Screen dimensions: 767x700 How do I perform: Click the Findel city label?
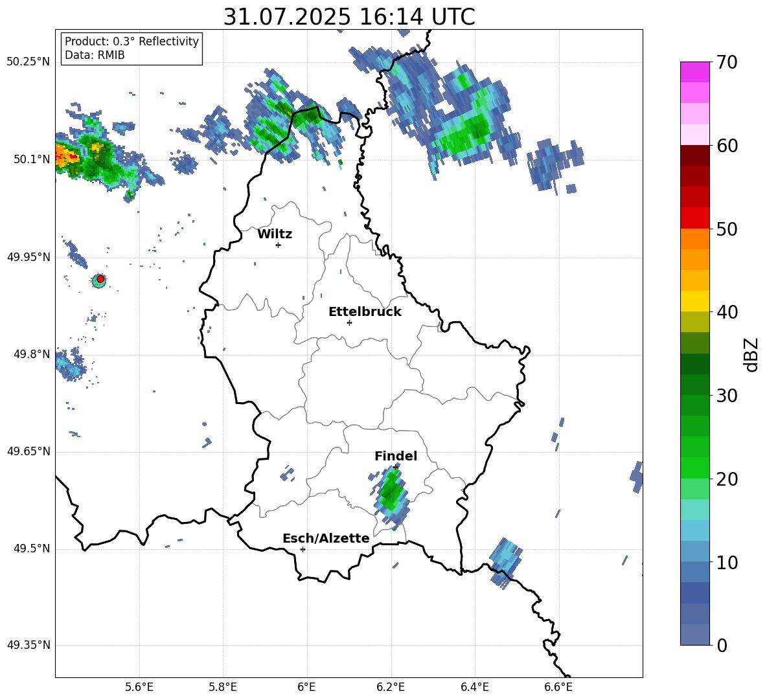396,456
